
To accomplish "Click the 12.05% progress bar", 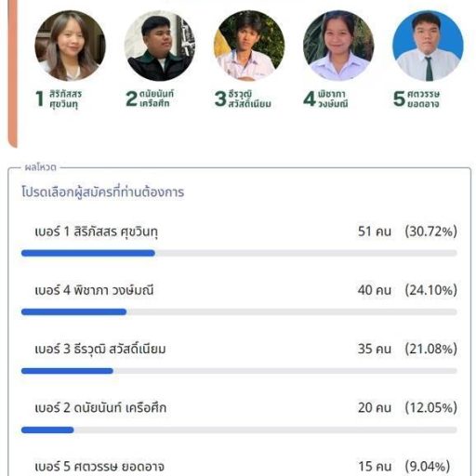I will (x=239, y=430).
